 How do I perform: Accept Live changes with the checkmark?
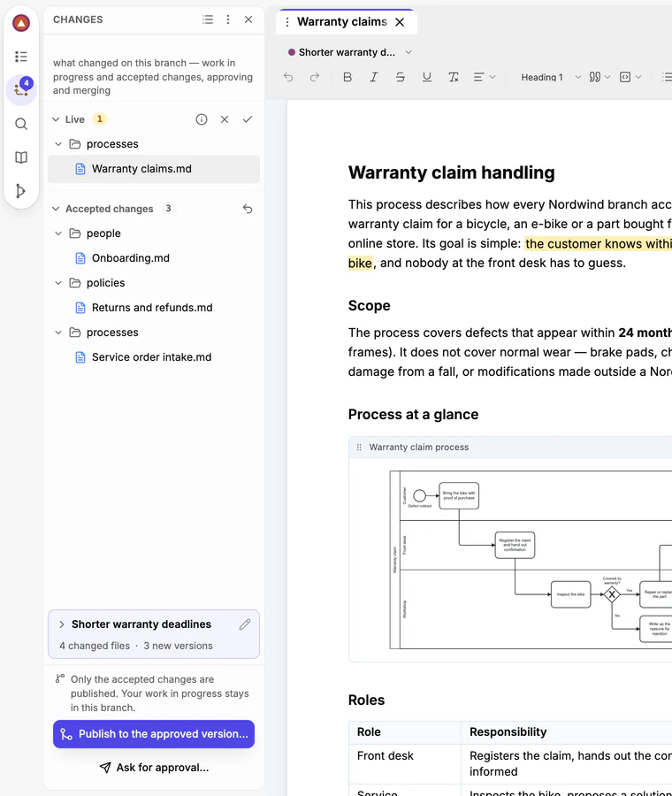tap(248, 119)
